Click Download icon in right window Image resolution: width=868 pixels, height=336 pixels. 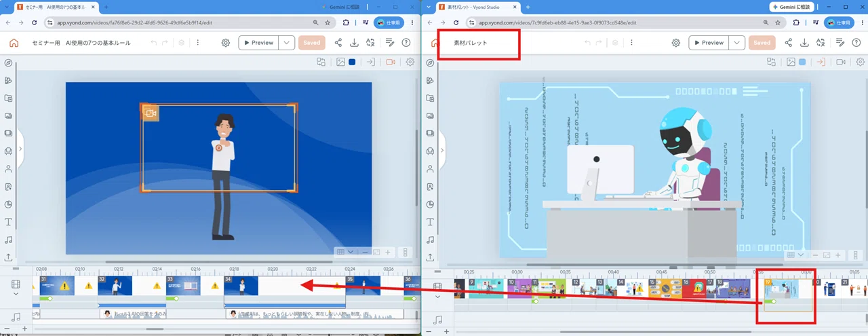(804, 43)
